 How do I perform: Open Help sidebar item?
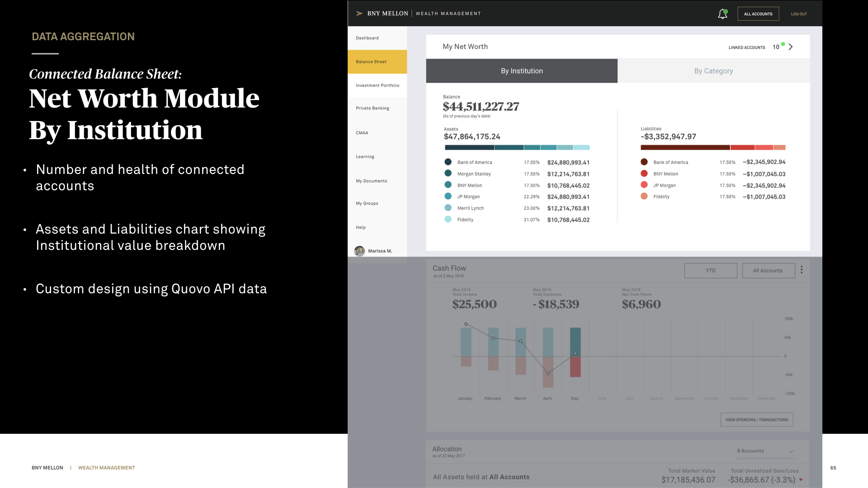[x=361, y=227]
